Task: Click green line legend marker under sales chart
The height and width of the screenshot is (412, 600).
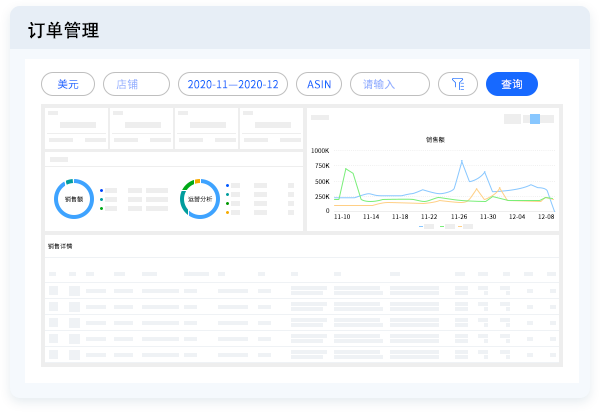Action: [x=444, y=227]
